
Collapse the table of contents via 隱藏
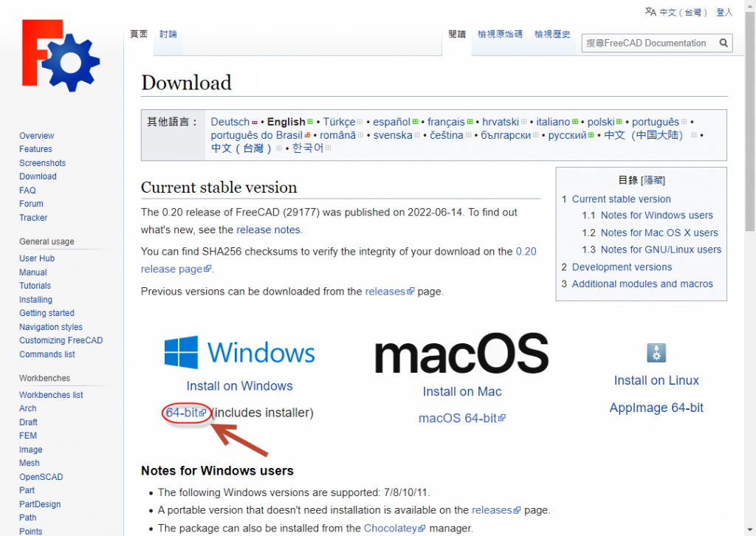pyautogui.click(x=653, y=180)
